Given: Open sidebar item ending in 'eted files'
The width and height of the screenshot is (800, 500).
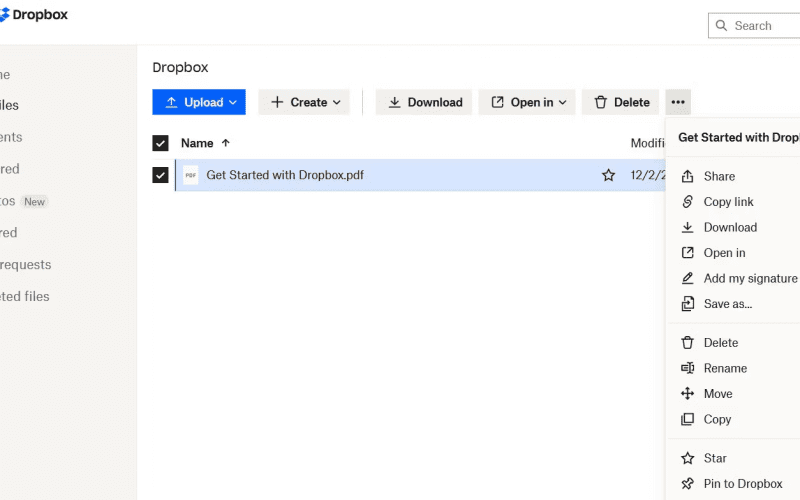Looking at the screenshot, I should point(24,296).
